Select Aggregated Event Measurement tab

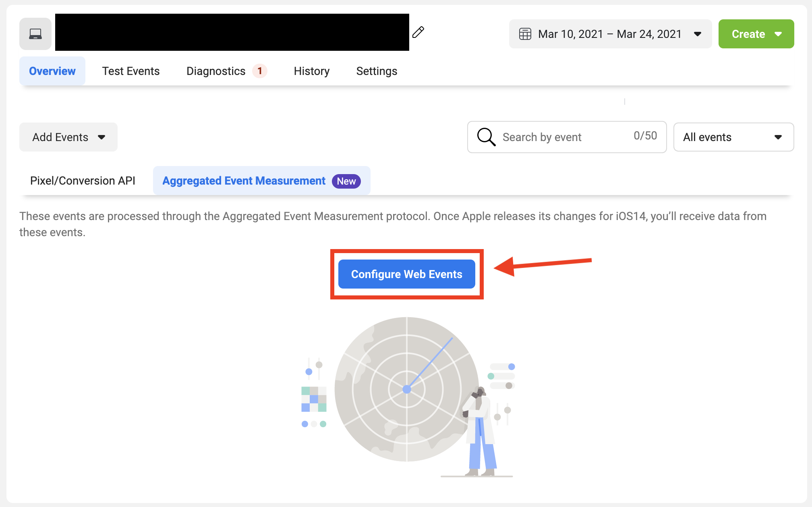coord(262,181)
